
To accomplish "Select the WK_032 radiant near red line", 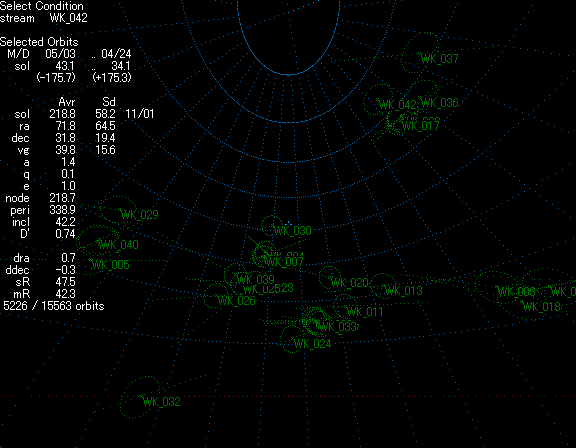I will pos(161,402).
